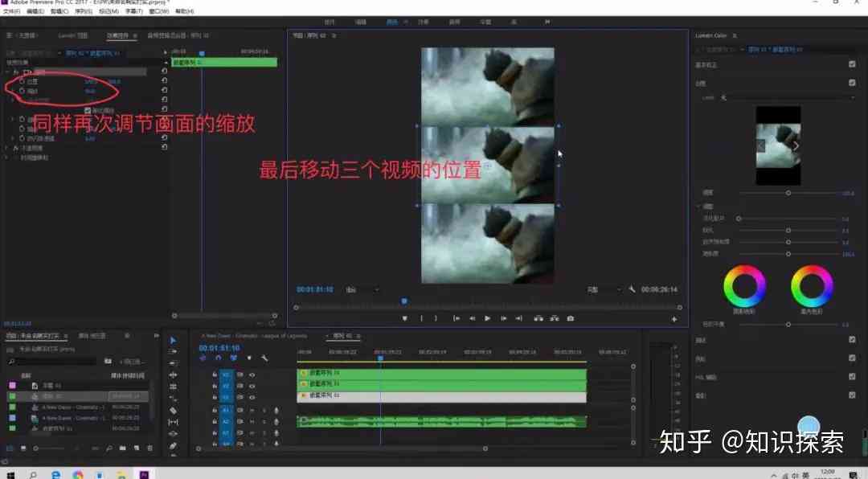Viewport: 868px width, 479px height.
Task: Toggle Linked Selection in timeline header
Action: [234, 358]
